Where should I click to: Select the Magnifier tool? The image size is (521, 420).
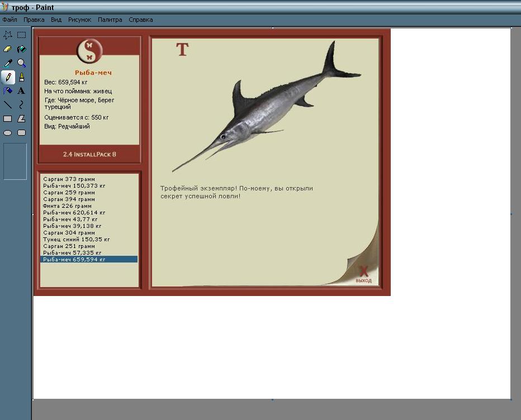tap(22, 63)
